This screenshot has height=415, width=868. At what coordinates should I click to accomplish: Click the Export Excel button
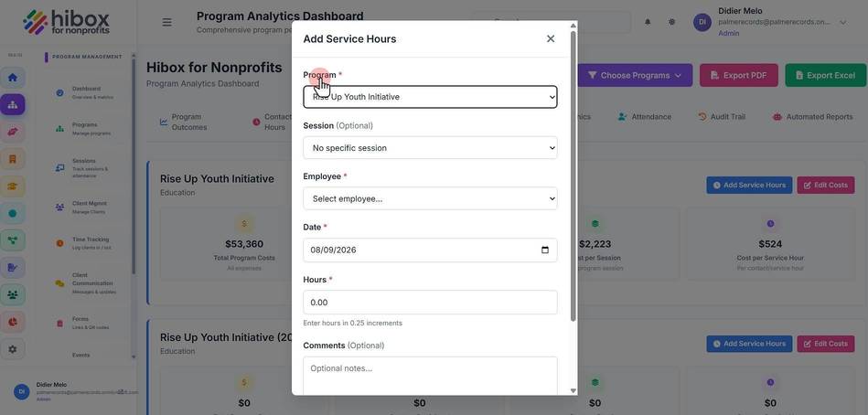(x=825, y=75)
